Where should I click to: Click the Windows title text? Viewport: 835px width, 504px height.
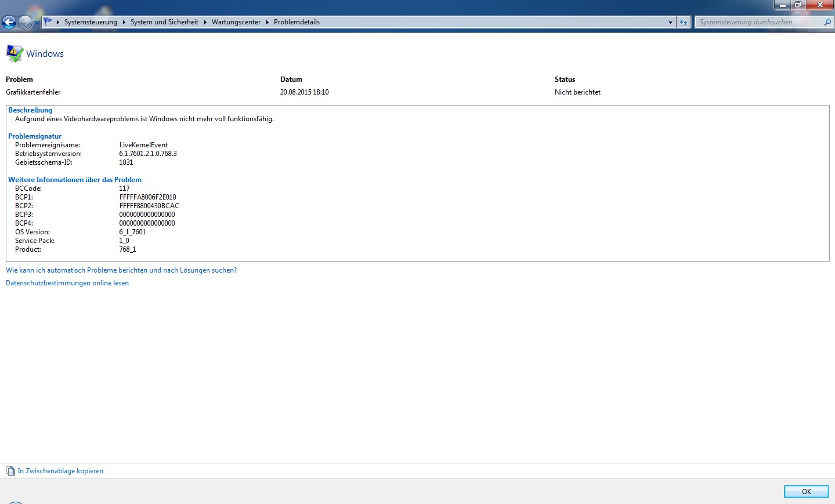[x=45, y=53]
